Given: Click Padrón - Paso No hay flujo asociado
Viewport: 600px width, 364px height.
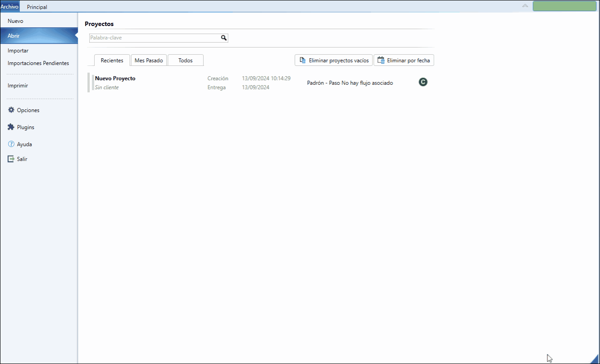Looking at the screenshot, I should [350, 83].
